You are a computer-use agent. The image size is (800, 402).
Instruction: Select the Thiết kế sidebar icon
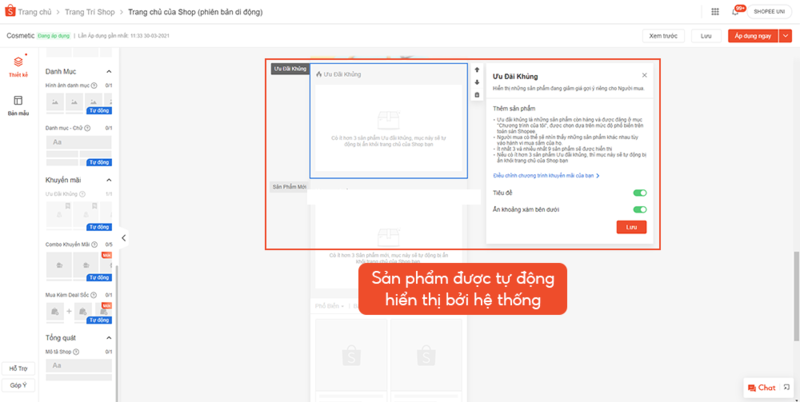coord(18,66)
